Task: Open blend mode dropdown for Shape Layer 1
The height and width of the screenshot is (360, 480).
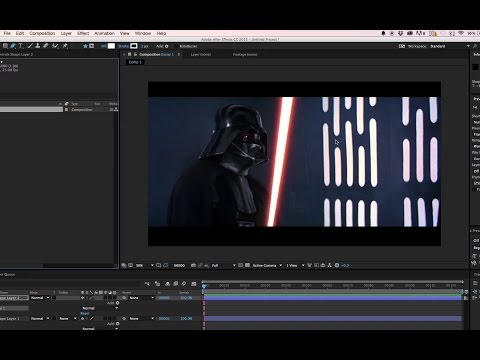Action: [40, 319]
